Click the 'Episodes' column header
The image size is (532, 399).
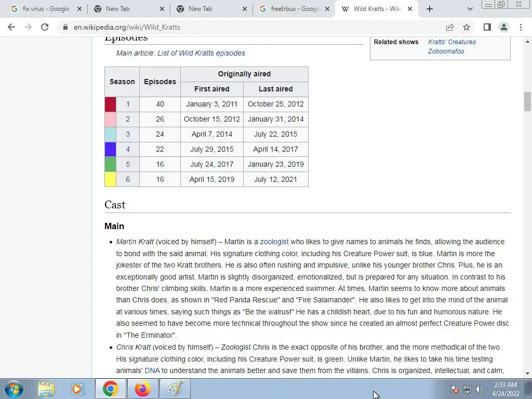tap(160, 82)
